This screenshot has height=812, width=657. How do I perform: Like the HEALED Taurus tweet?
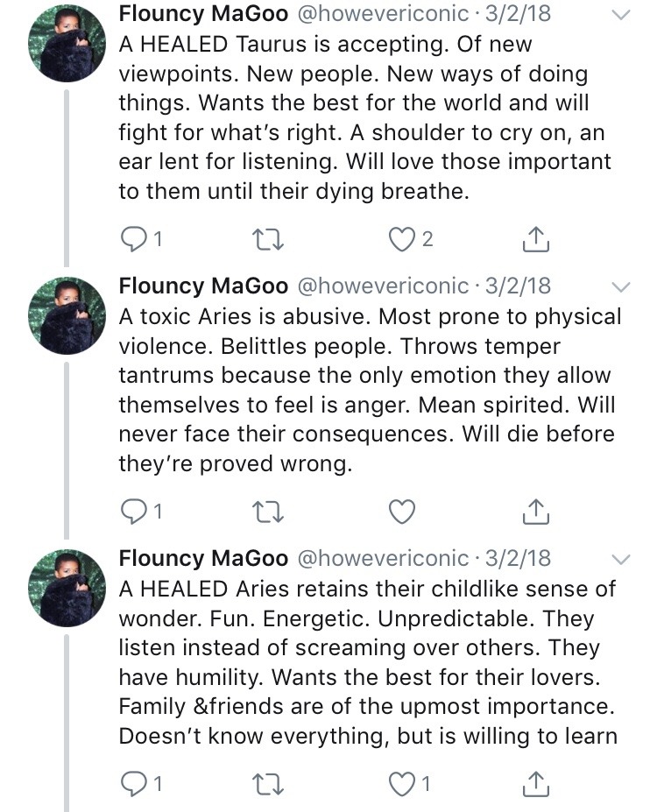coord(402,238)
